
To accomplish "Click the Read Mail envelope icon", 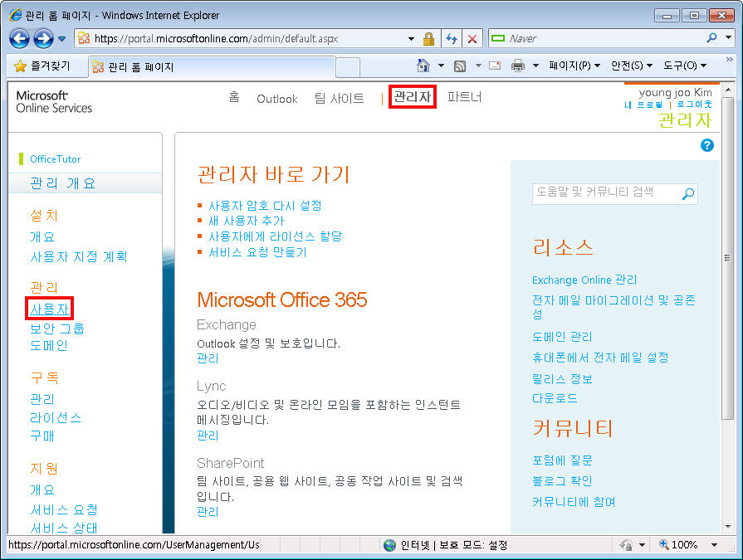I will point(495,66).
